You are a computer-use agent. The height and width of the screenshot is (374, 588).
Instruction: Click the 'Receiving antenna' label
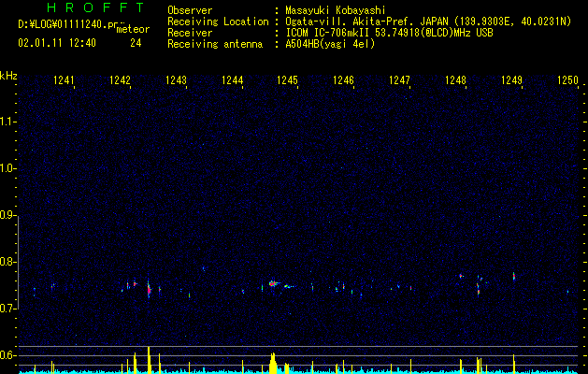pyautogui.click(x=215, y=44)
